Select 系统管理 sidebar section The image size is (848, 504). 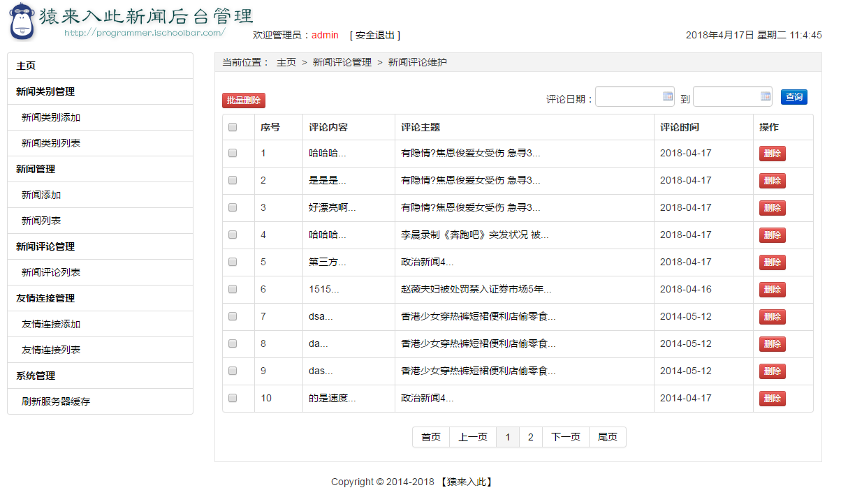coord(100,376)
